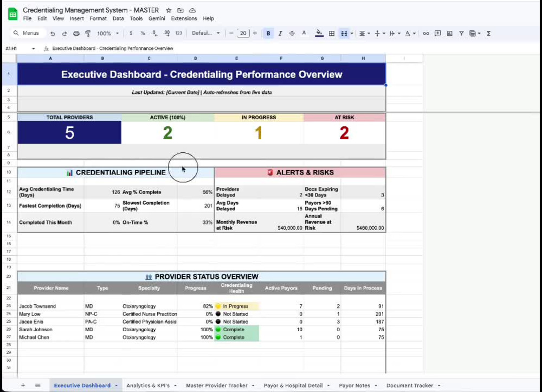This screenshot has width=542, height=392.
Task: Switch to Analytics & KPI's sheet tab
Action: (x=151, y=385)
